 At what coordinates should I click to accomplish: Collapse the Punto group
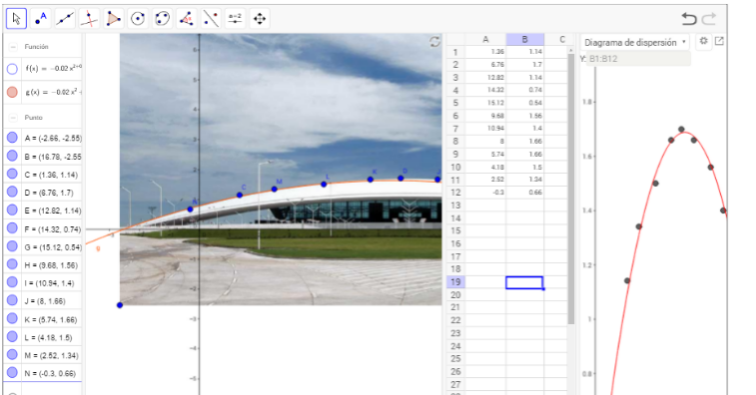tap(14, 118)
